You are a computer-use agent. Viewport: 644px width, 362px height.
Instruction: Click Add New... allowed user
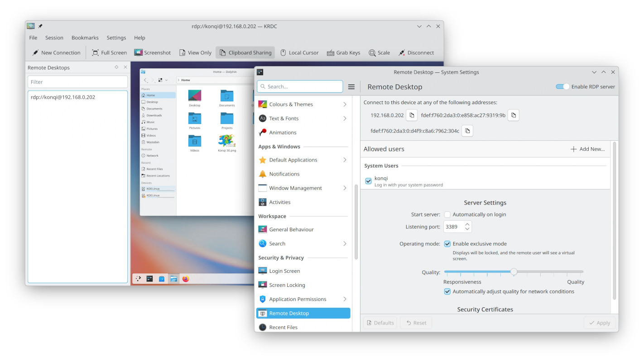click(587, 149)
